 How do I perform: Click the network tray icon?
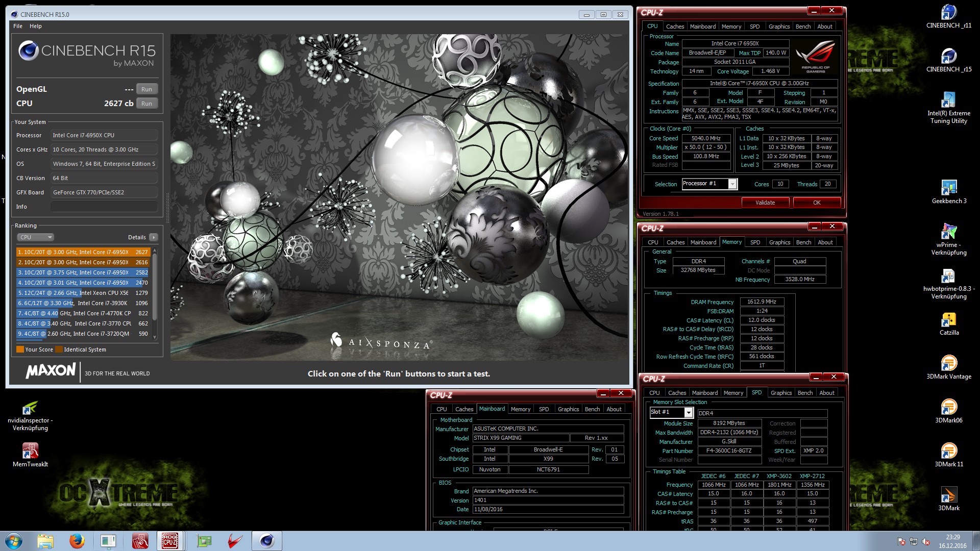tap(913, 541)
